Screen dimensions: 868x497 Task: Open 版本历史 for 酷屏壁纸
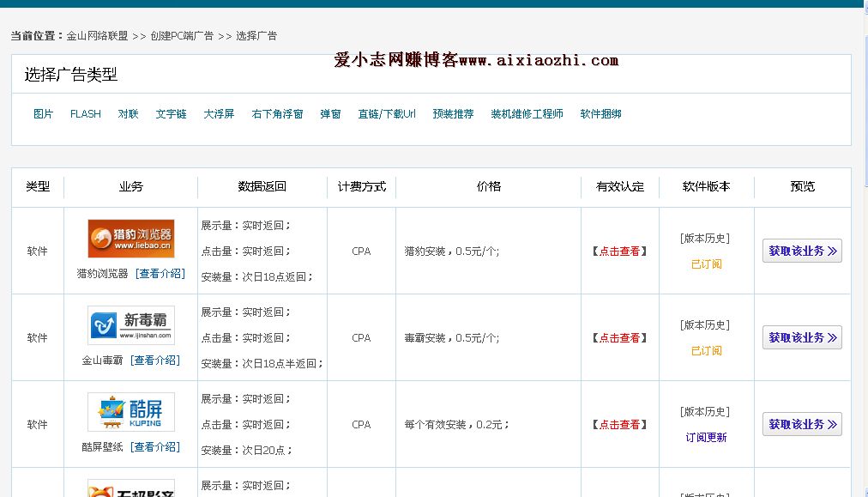(x=705, y=412)
